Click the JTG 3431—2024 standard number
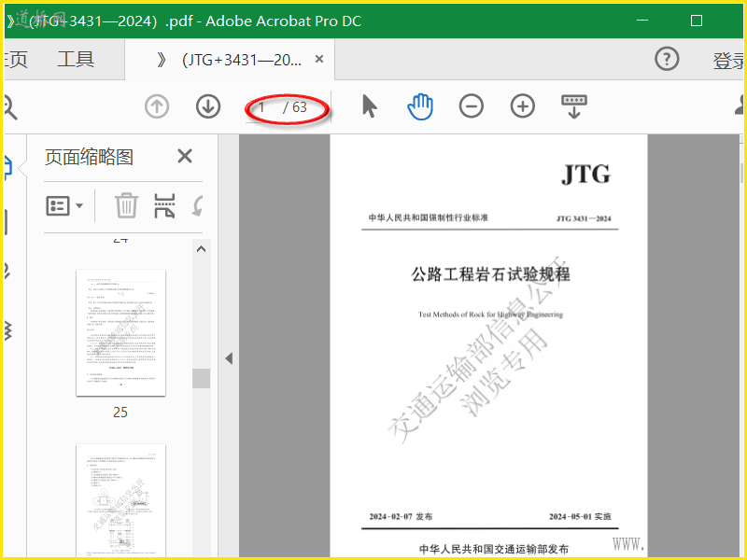 tap(584, 218)
